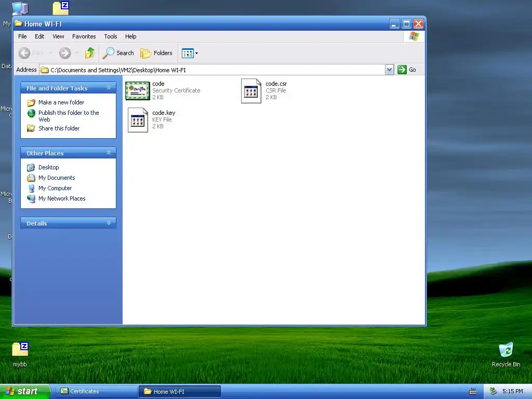Viewport: 532px width, 399px height.
Task: Click the Windows flag logo in toolbar
Action: [x=414, y=36]
